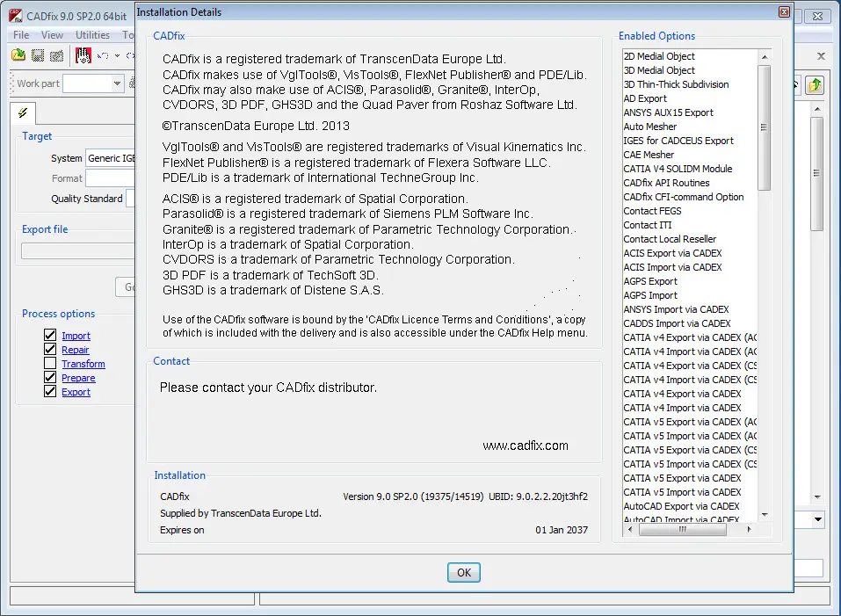
Task: Click the Format input field
Action: click(111, 178)
